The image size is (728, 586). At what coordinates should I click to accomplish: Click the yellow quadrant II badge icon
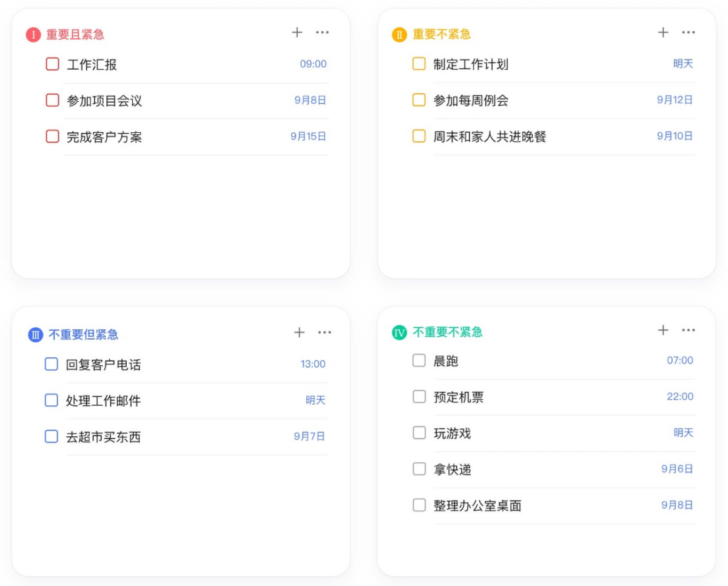[x=400, y=35]
